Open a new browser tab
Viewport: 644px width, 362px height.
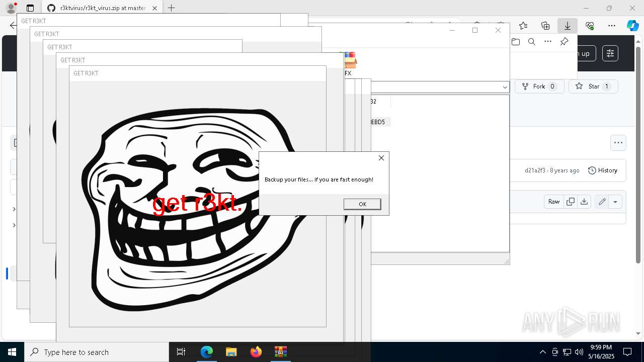172,8
